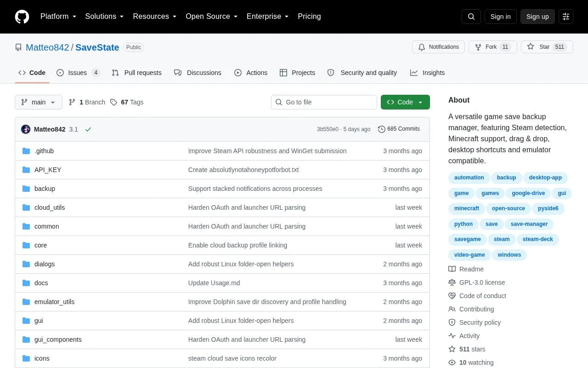Click the Activity pulse icon
This screenshot has width=588, height=368.
(452, 336)
